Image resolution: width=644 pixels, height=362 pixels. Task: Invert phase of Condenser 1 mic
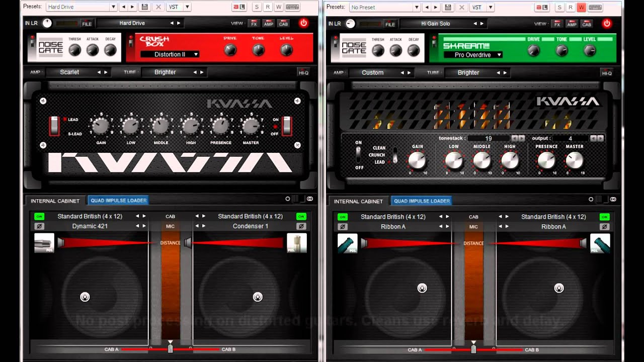click(x=301, y=226)
